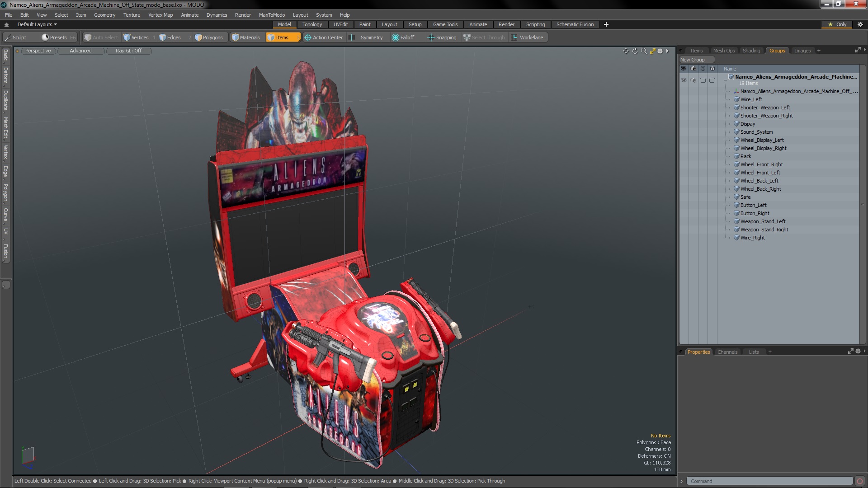Click the viewport zoom magnifier icon
Image resolution: width=868 pixels, height=488 pixels.
click(644, 51)
